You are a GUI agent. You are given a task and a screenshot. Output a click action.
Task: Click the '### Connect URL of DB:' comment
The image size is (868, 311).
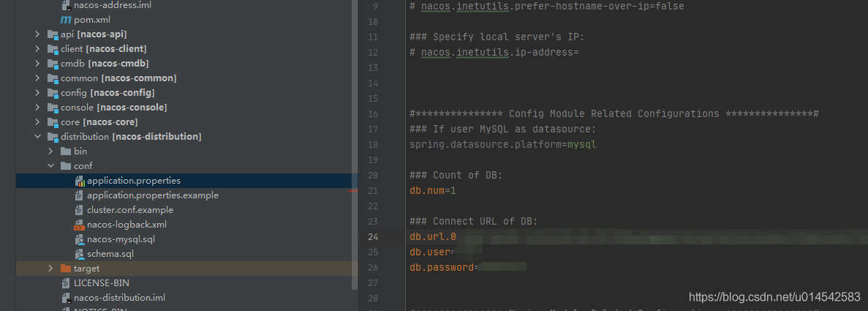point(474,222)
